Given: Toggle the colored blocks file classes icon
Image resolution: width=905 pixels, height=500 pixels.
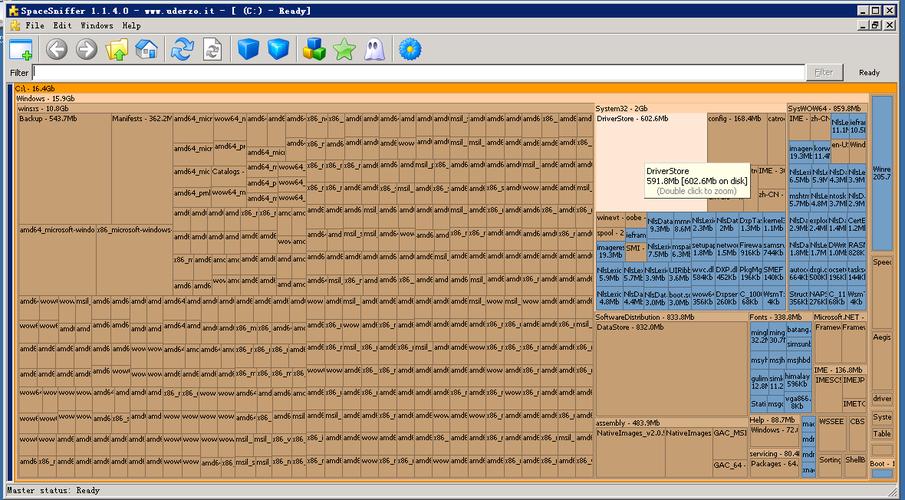Looking at the screenshot, I should pyautogui.click(x=314, y=49).
